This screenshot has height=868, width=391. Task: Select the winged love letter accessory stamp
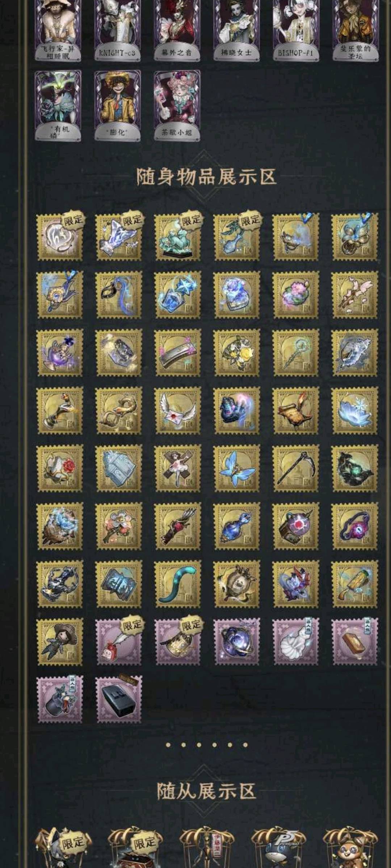coord(177,410)
